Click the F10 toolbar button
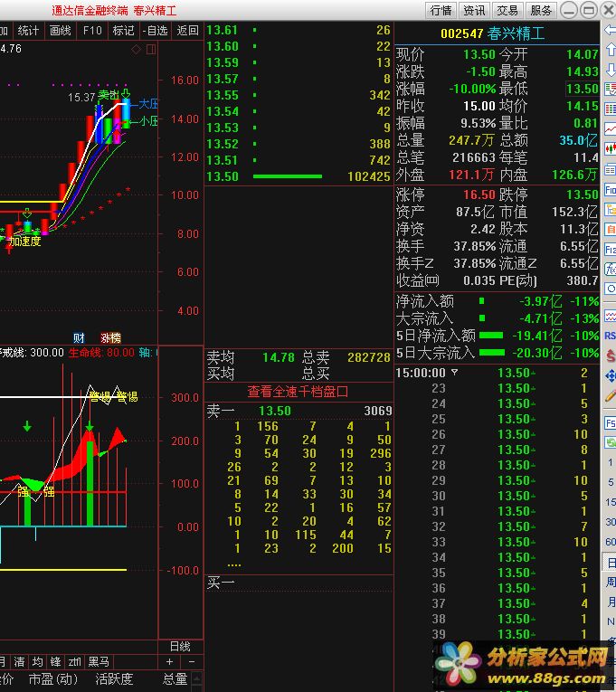Viewport: 616px width, 692px height. pos(92,31)
